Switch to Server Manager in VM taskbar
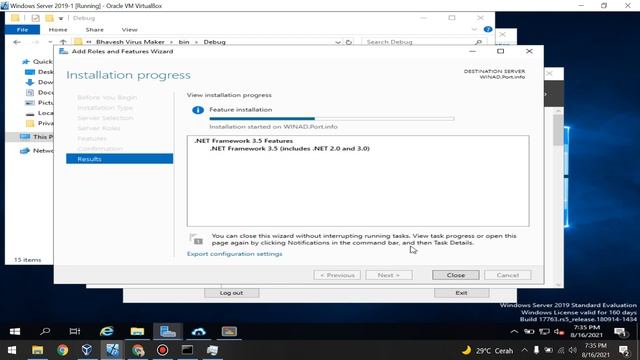This screenshot has height=360, width=640. click(168, 331)
